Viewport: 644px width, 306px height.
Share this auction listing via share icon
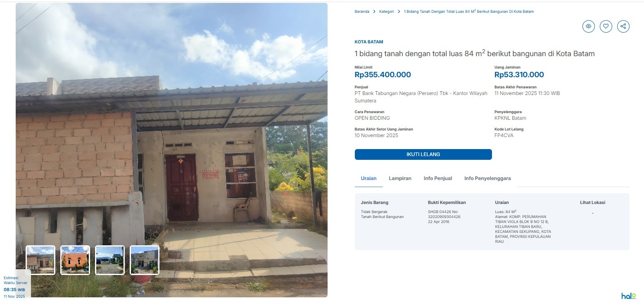(x=623, y=26)
